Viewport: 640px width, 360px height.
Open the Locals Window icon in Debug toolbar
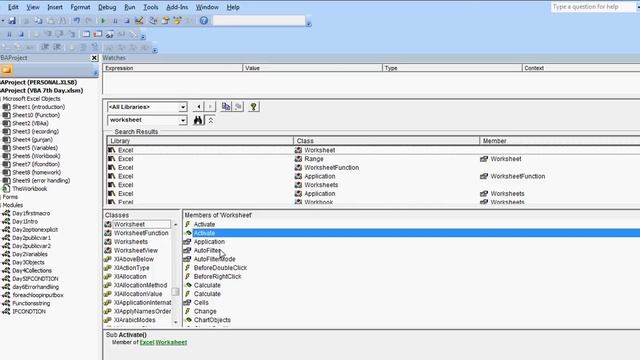86,34
